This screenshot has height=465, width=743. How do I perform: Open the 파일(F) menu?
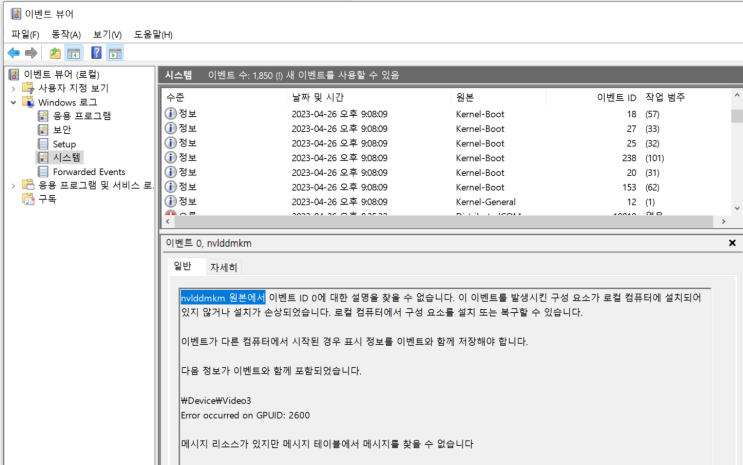(25, 35)
